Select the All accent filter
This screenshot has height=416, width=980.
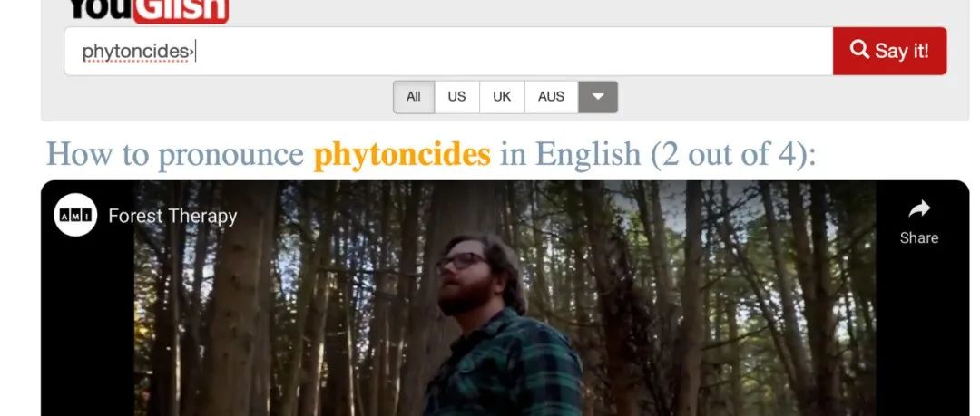[414, 97]
